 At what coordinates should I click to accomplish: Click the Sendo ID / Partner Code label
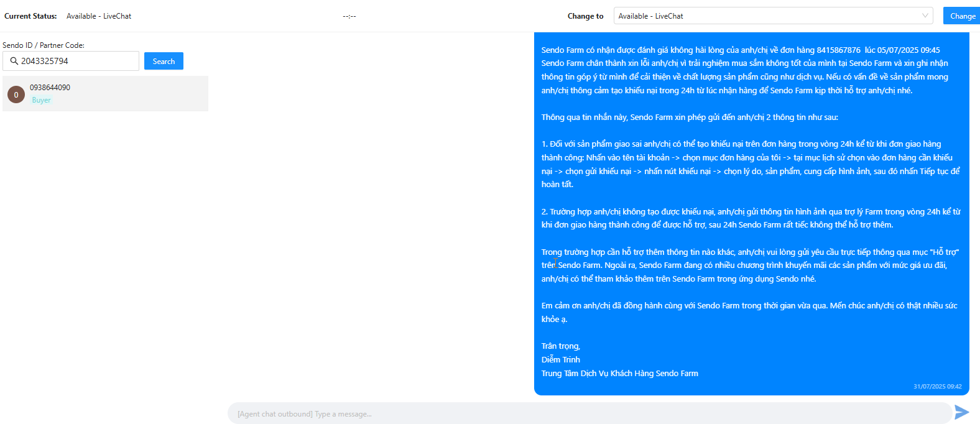44,45
